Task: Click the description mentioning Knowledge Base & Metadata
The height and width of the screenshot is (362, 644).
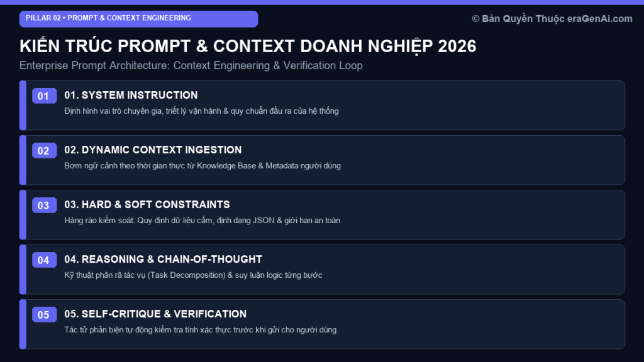Action: 203,166
